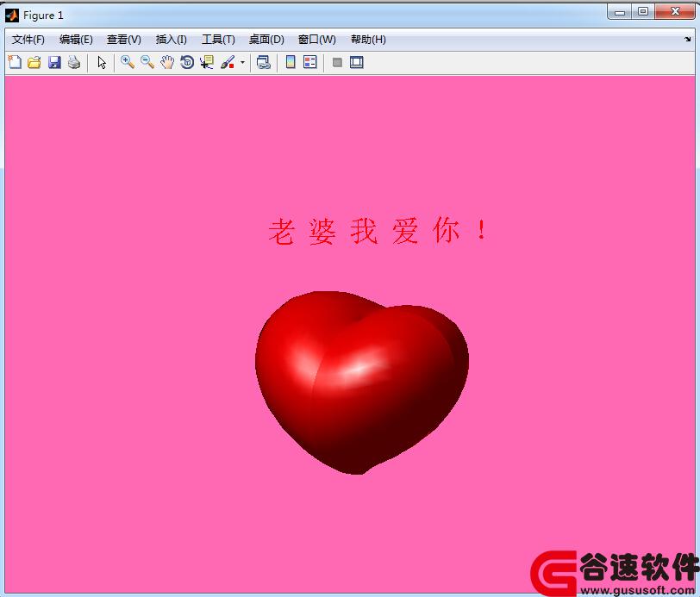Image resolution: width=700 pixels, height=597 pixels.
Task: Open the 查看(V) menu
Action: (123, 40)
